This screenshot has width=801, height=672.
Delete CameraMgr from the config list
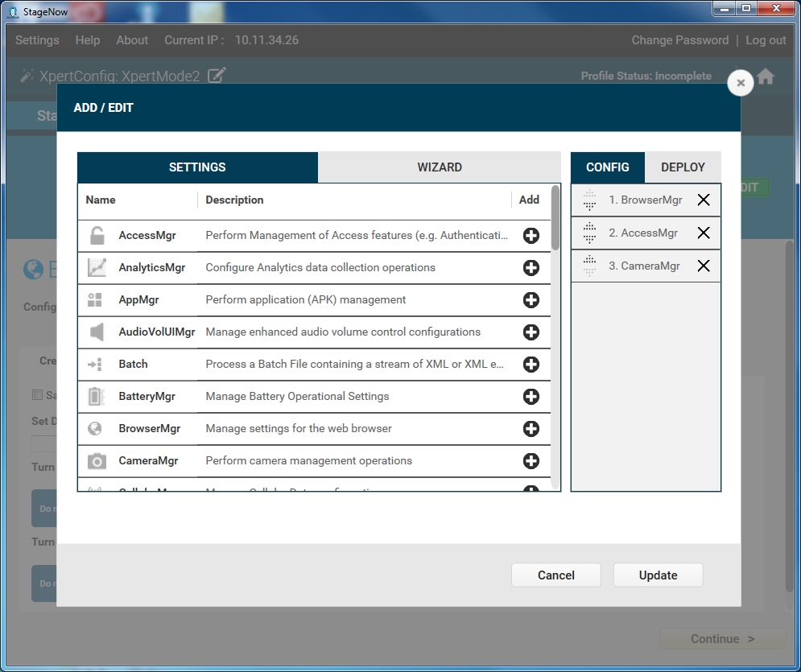[704, 266]
